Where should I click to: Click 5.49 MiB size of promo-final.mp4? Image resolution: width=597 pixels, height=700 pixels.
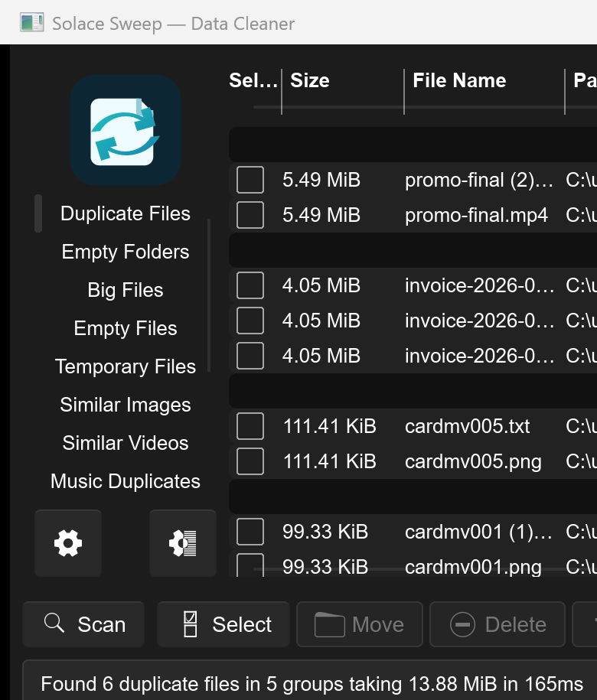coord(321,215)
